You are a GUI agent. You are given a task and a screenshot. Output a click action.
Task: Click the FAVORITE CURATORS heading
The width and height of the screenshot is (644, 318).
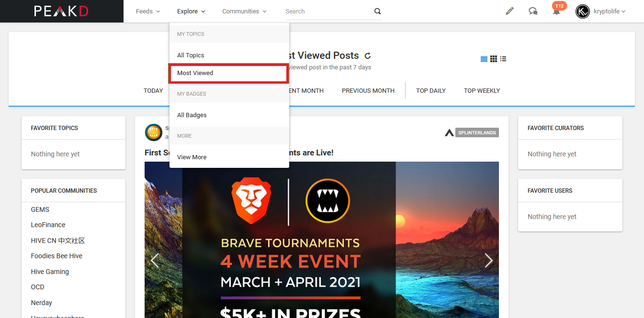point(556,128)
